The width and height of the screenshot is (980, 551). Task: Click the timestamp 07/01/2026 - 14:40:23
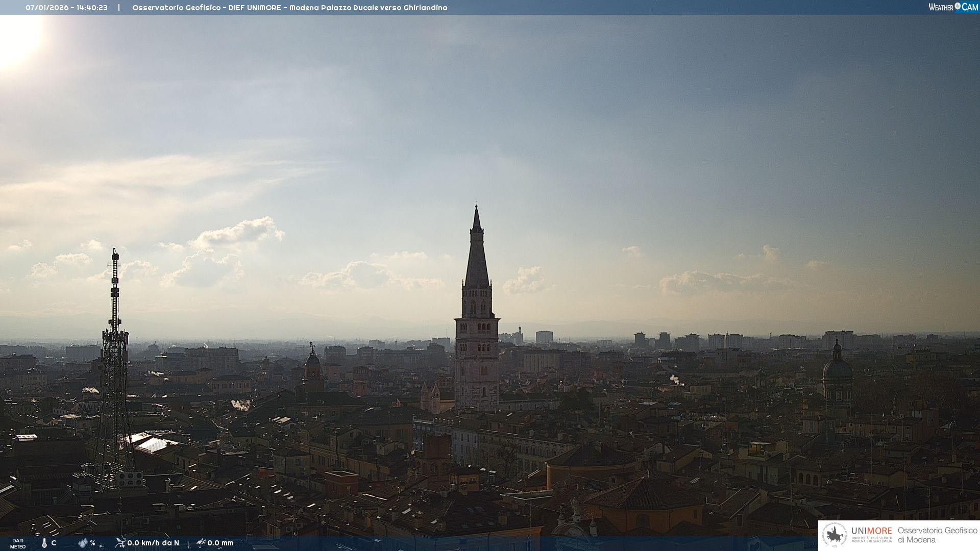pyautogui.click(x=66, y=8)
